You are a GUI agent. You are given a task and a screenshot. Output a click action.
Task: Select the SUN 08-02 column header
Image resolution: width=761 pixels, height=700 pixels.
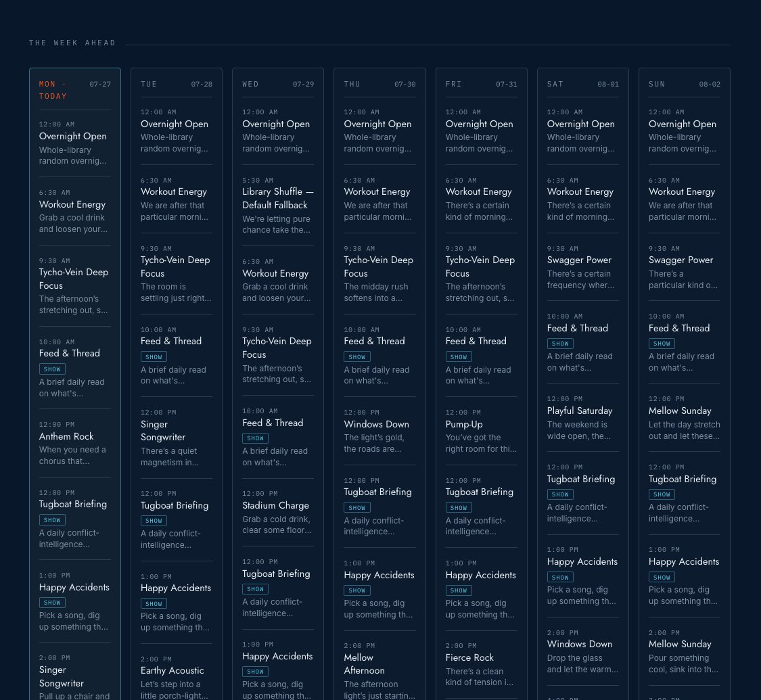[x=685, y=84]
